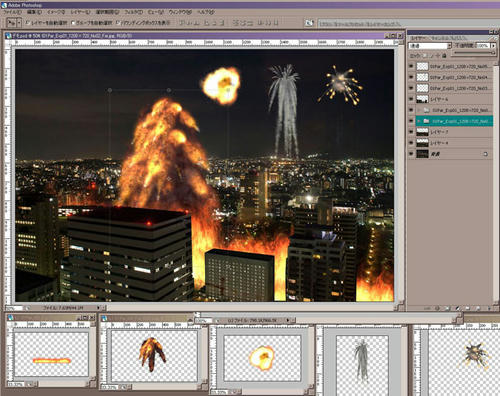Open the File menu in the menu bar
Image resolution: width=500 pixels, height=396 pixels.
pyautogui.click(x=12, y=12)
